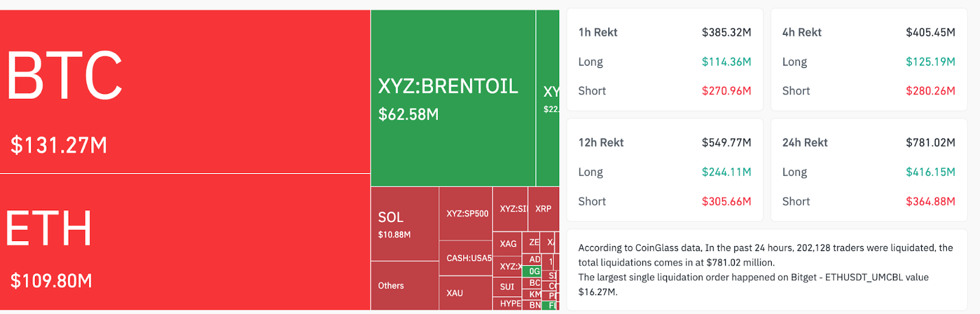980x314 pixels.
Task: Select the XAG tile
Action: click(x=508, y=244)
